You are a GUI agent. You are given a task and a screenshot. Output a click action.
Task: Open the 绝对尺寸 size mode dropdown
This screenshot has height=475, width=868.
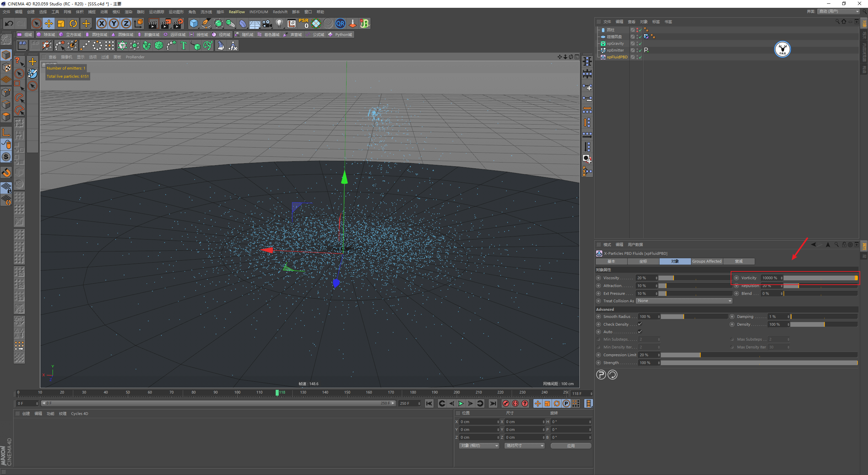coord(525,445)
